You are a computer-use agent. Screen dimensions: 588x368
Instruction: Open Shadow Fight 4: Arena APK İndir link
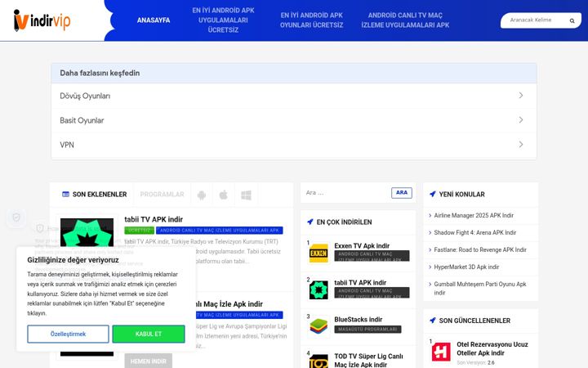(475, 233)
